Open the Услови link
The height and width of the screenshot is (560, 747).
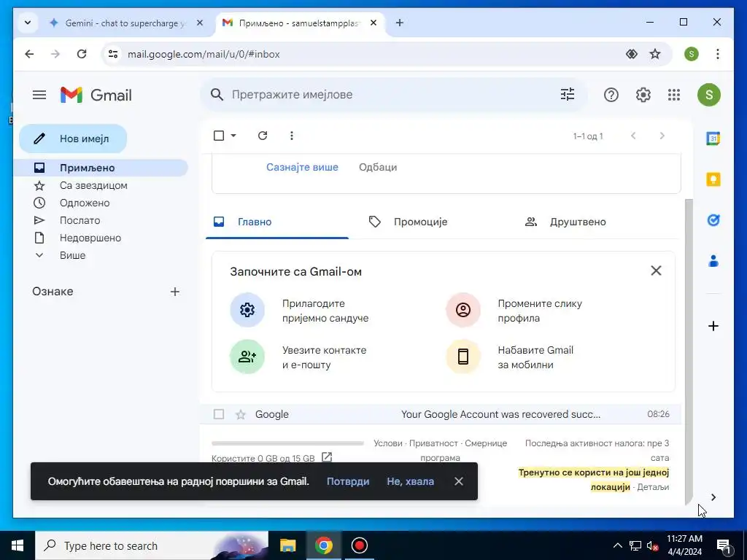click(388, 443)
